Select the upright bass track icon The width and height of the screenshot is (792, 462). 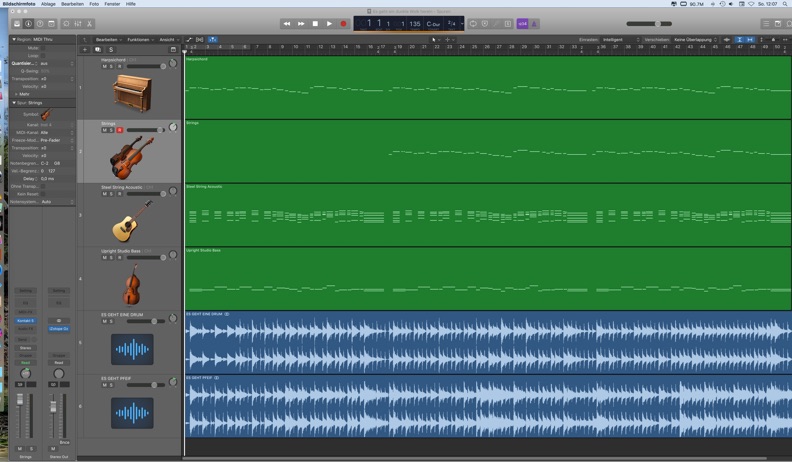(x=131, y=285)
